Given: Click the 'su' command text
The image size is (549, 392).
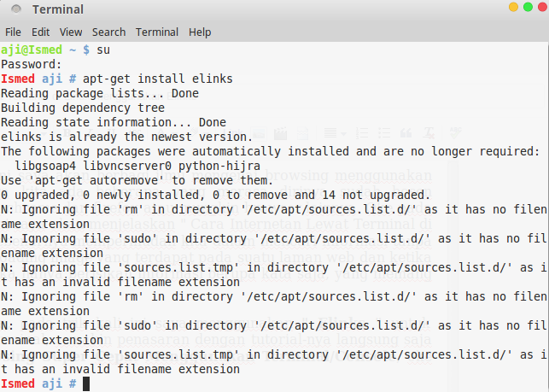Looking at the screenshot, I should [103, 50].
